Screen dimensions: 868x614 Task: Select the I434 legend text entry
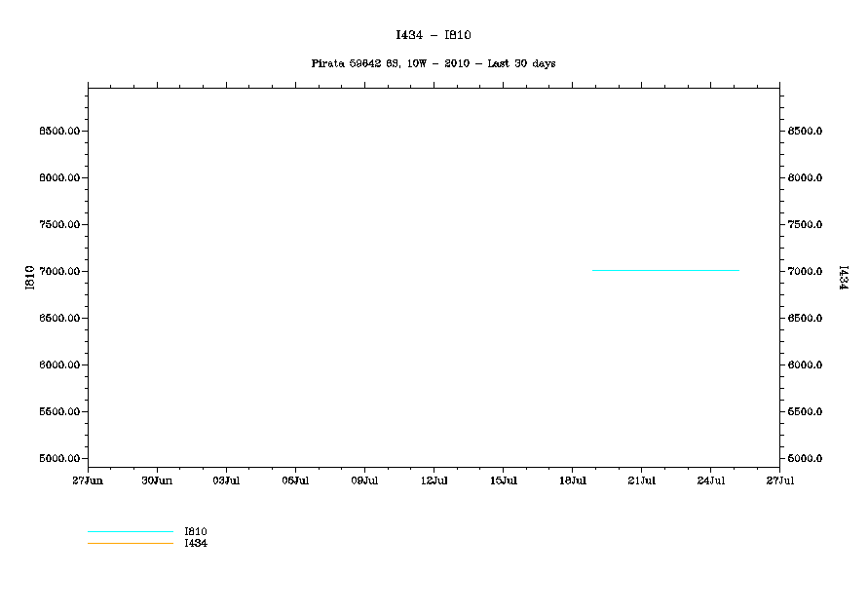click(x=195, y=544)
